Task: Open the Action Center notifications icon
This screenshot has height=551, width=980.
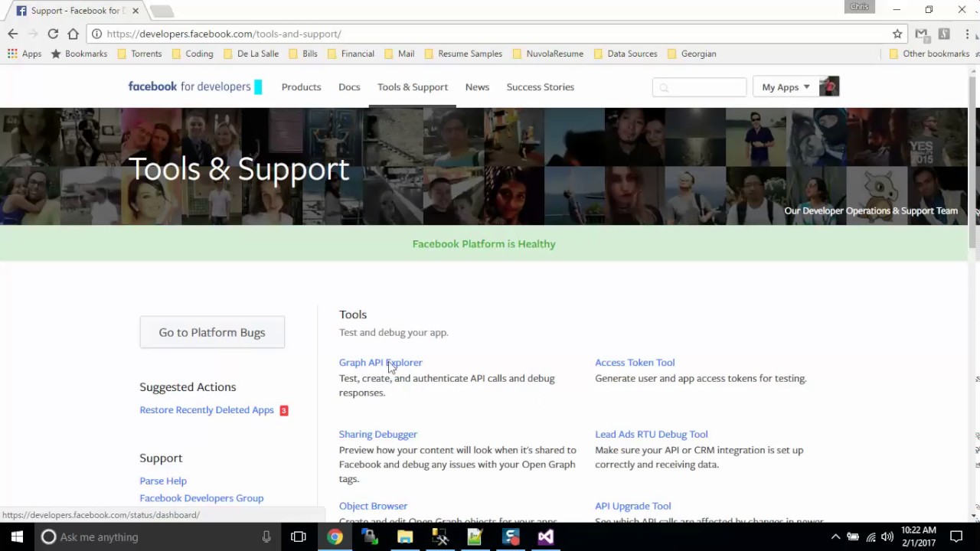Action: pyautogui.click(x=956, y=536)
